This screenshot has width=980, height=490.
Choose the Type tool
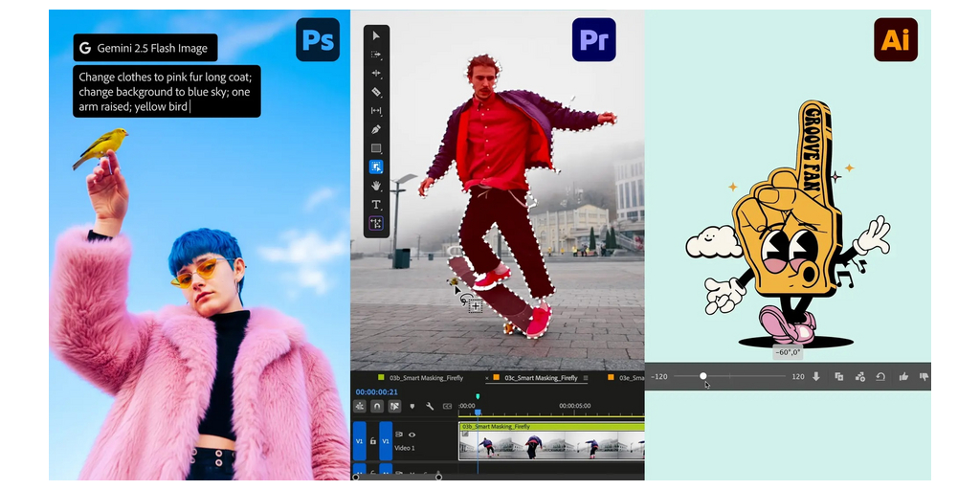click(x=376, y=205)
